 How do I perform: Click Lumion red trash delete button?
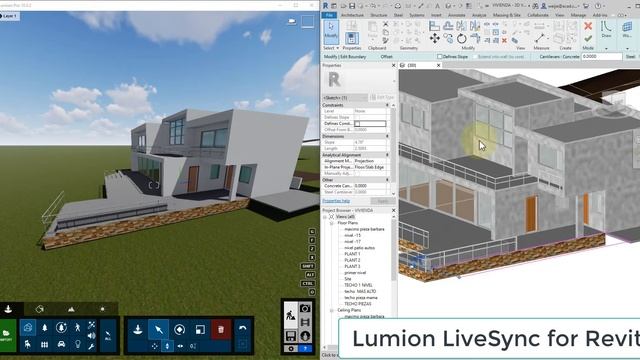click(x=221, y=329)
